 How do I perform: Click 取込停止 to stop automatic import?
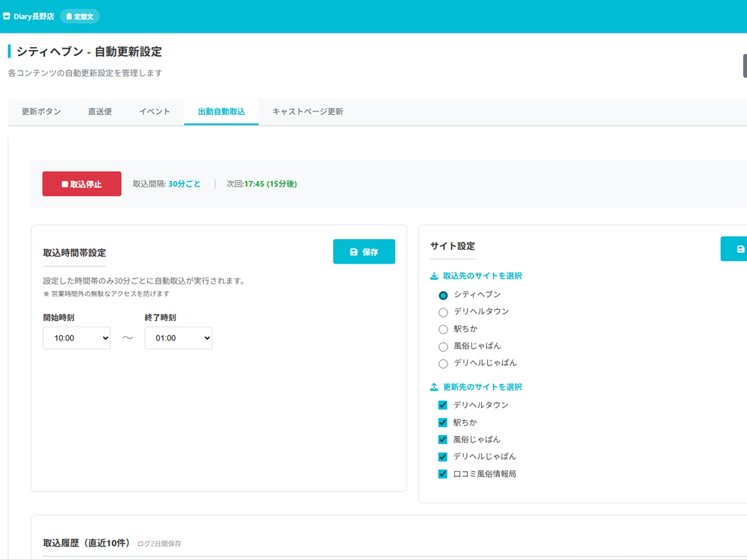point(81,183)
